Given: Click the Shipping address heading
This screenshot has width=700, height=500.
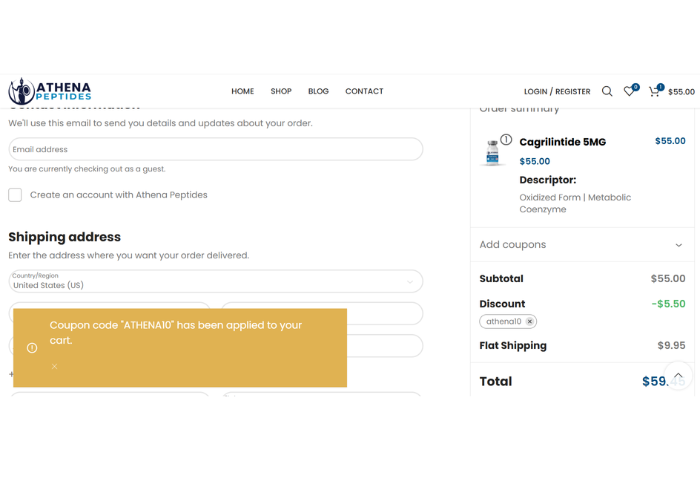Looking at the screenshot, I should [x=65, y=237].
